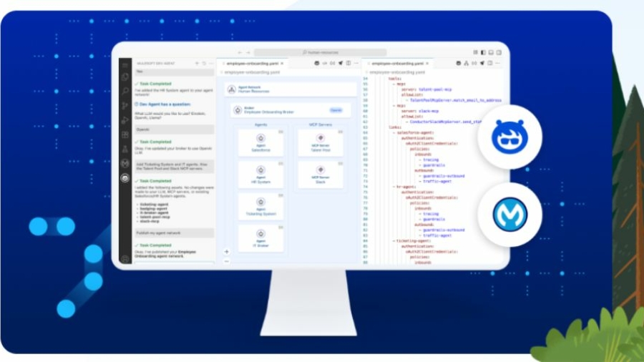Click the handle icon on the Talent Pool card
This screenshot has height=362, width=644.
tap(340, 132)
